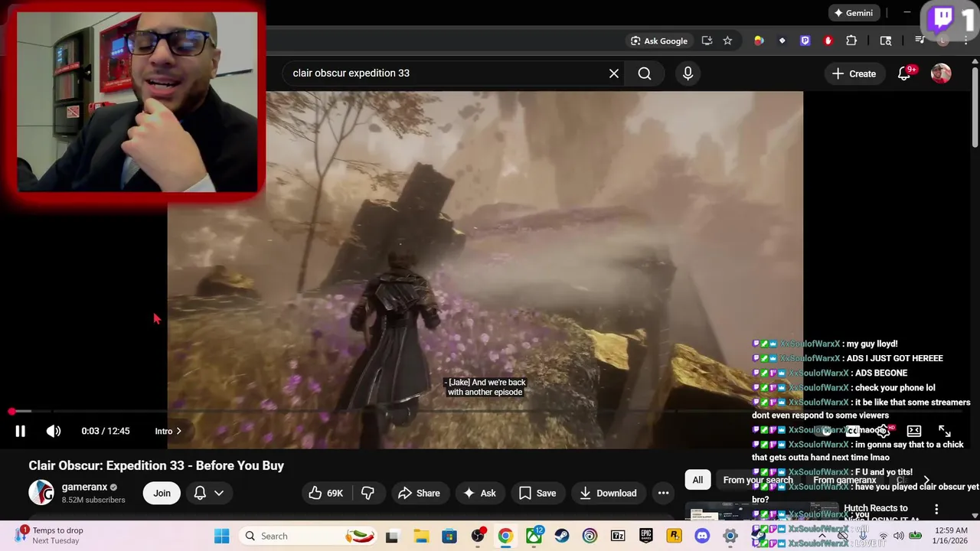980x551 pixels.
Task: Open the Create menu
Action: point(854,73)
